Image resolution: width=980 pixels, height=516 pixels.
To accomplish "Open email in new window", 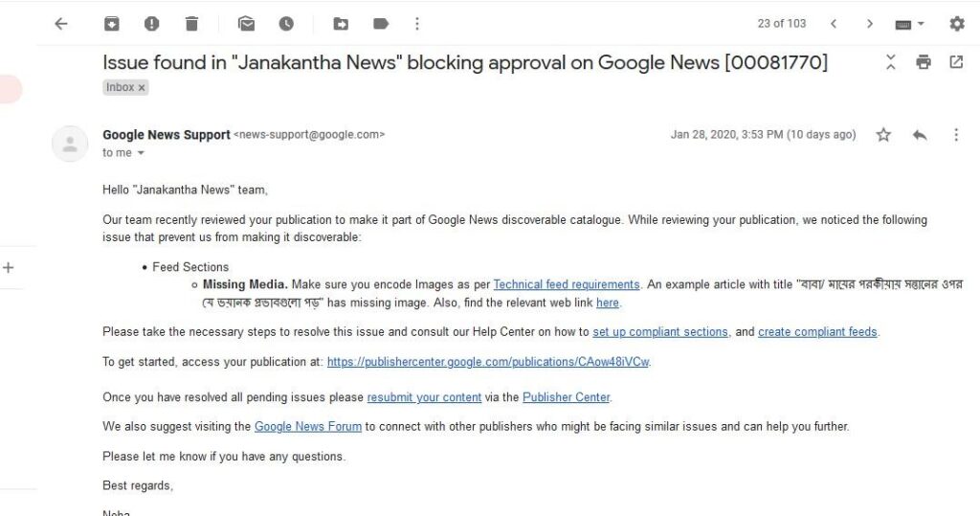I will click(x=956, y=62).
